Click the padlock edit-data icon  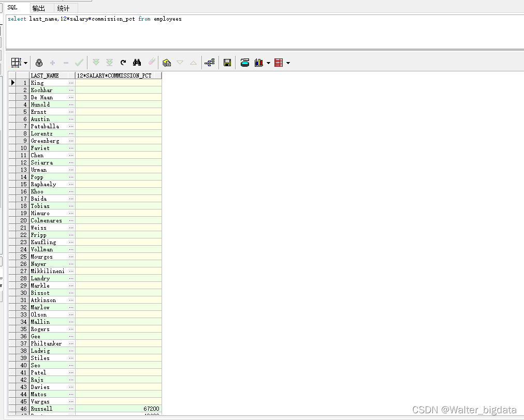(x=39, y=63)
